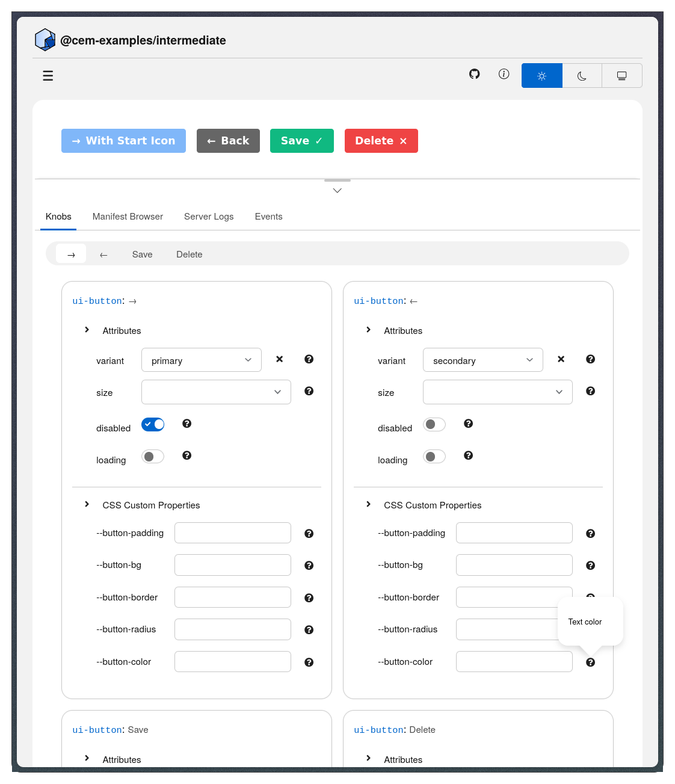The height and width of the screenshot is (784, 675).
Task: Click the help icon next to variant on first ui-button
Action: pyautogui.click(x=309, y=359)
